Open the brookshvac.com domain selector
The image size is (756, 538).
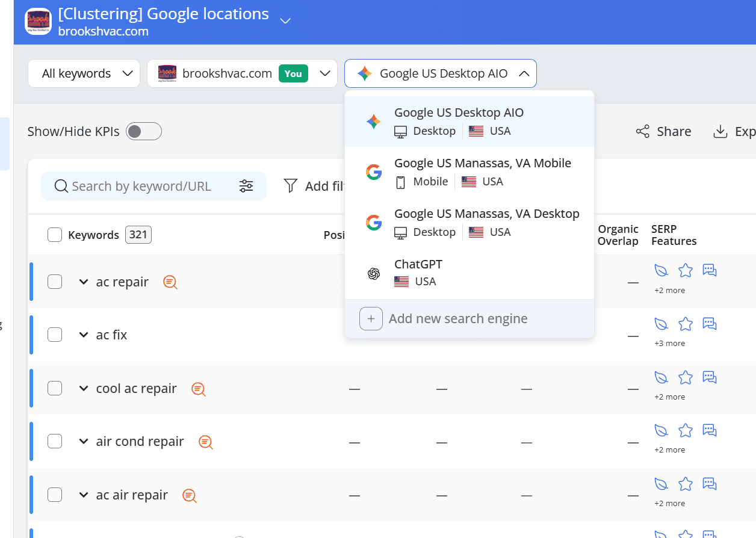242,73
